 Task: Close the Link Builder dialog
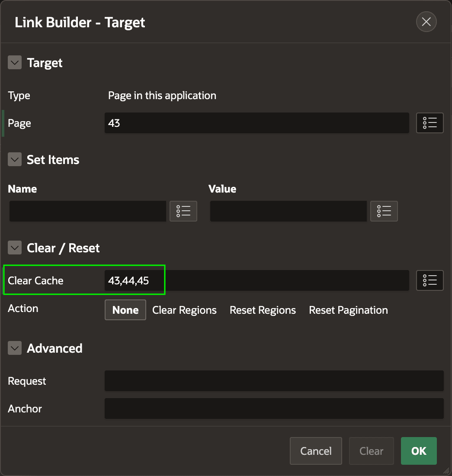[426, 22]
